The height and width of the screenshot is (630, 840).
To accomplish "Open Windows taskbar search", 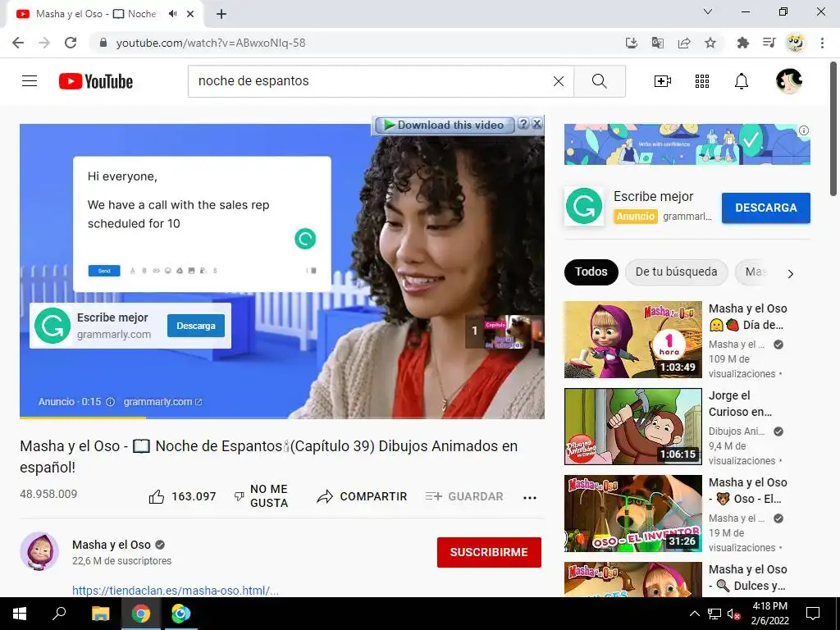I will point(59,614).
